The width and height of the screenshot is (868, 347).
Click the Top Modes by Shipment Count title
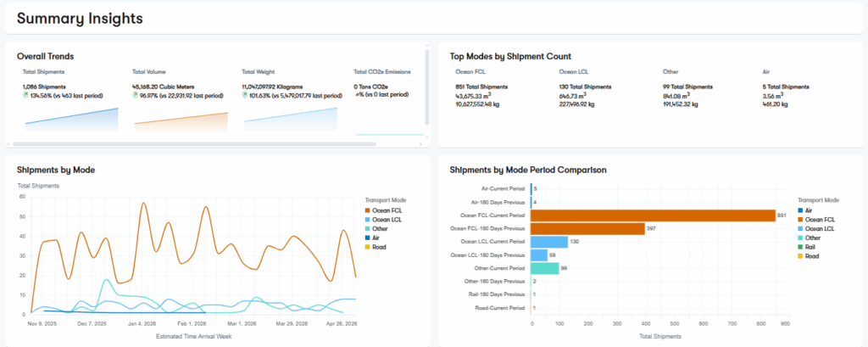click(510, 56)
